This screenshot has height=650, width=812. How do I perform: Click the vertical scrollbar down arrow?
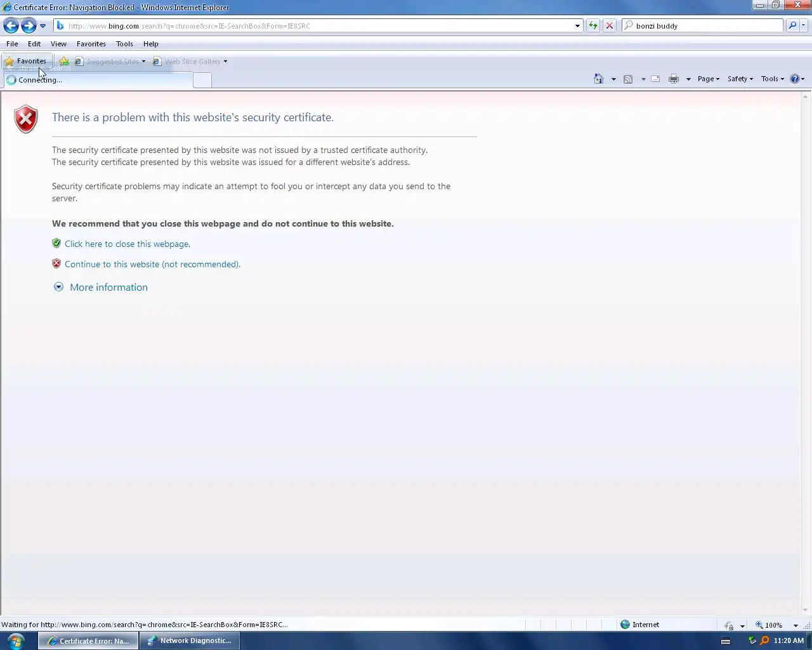click(806, 610)
